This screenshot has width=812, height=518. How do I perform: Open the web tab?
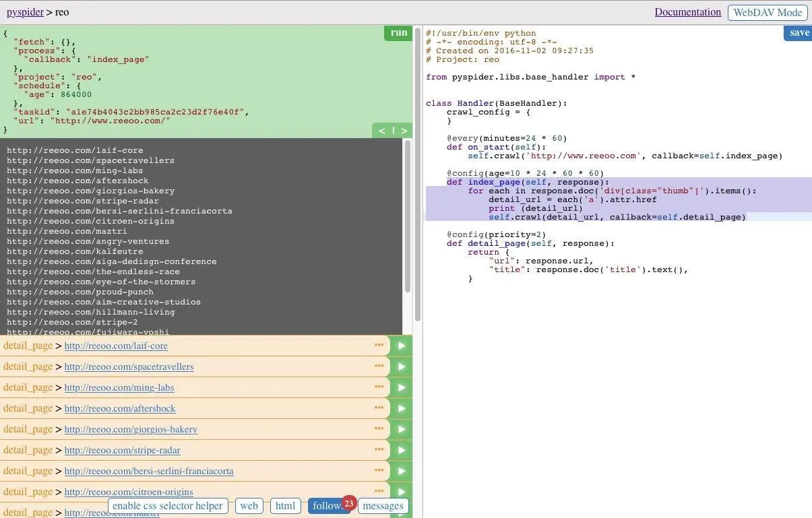pyautogui.click(x=249, y=506)
